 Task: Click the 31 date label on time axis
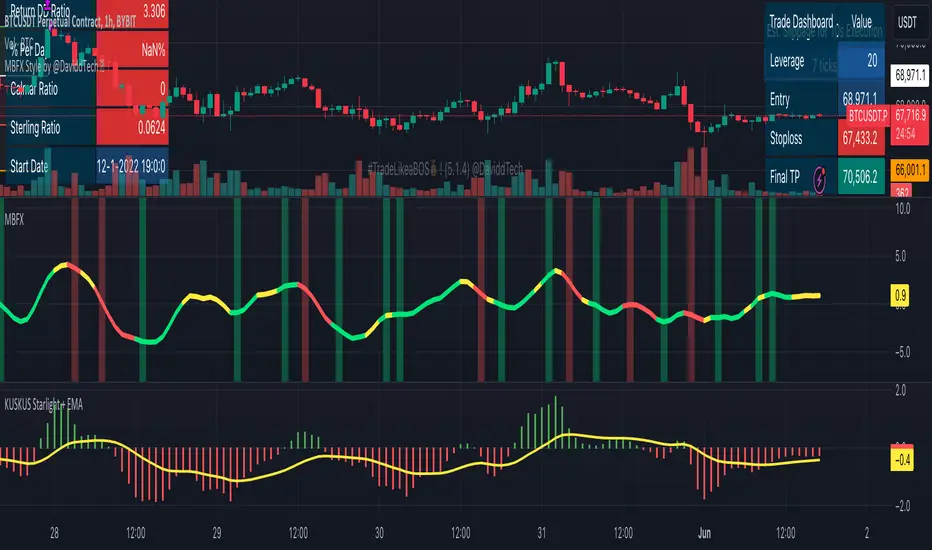(541, 533)
